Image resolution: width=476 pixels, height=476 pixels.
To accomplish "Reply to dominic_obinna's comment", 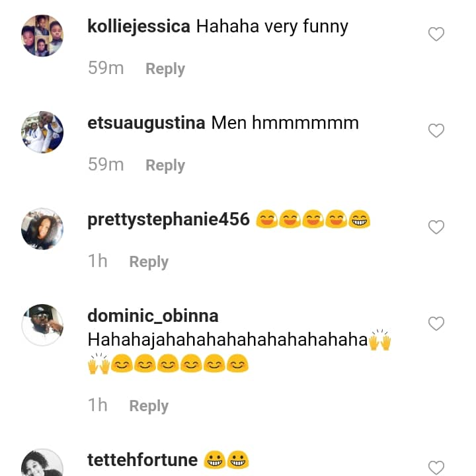I will [x=149, y=406].
